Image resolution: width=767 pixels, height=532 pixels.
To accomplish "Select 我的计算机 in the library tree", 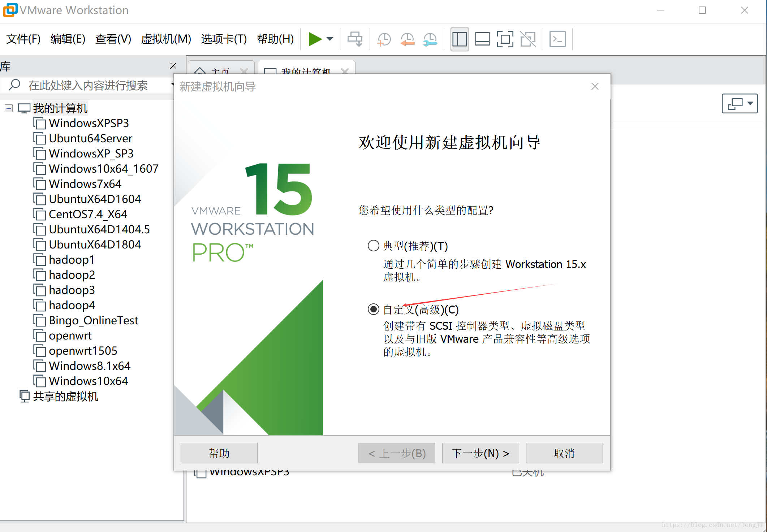I will (x=60, y=108).
